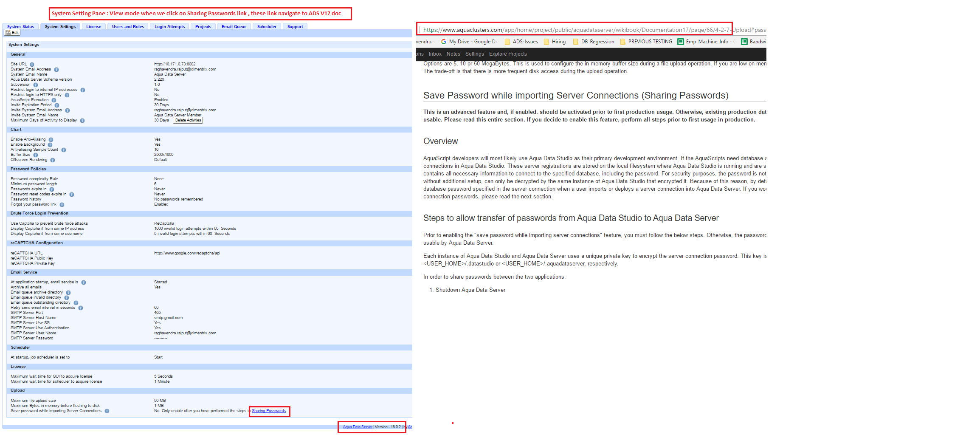Click the Email queue archive directory info icon
The height and width of the screenshot is (435, 980).
coord(68,293)
